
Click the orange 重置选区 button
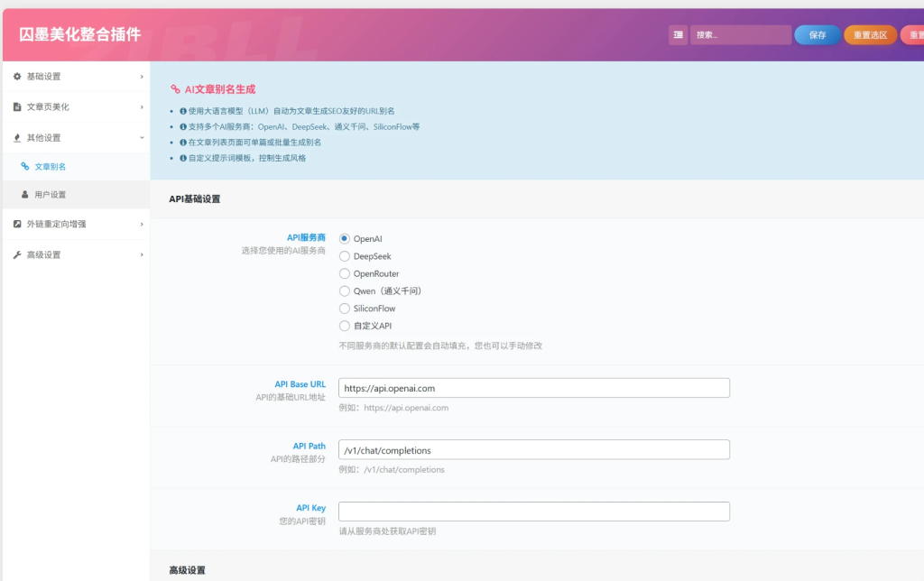click(x=871, y=35)
